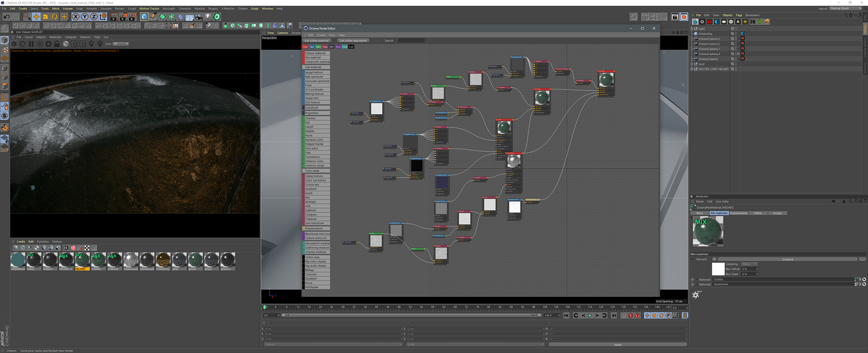Image resolution: width=868 pixels, height=353 pixels.
Task: Select Color correction in node list
Action: pyautogui.click(x=316, y=180)
